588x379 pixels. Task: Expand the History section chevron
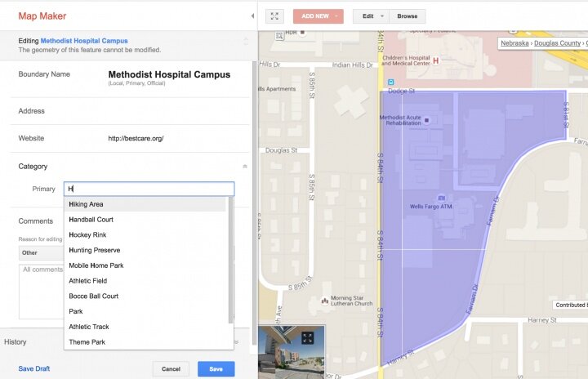click(x=237, y=342)
